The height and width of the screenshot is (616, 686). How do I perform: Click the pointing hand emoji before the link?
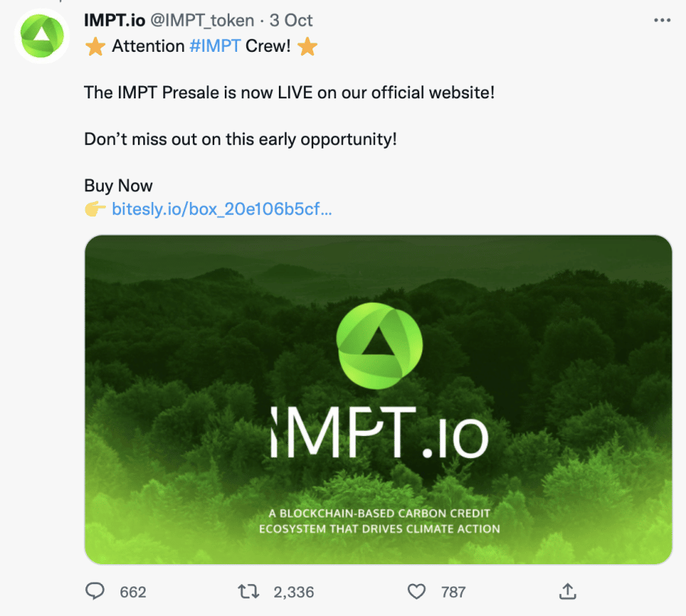click(95, 209)
